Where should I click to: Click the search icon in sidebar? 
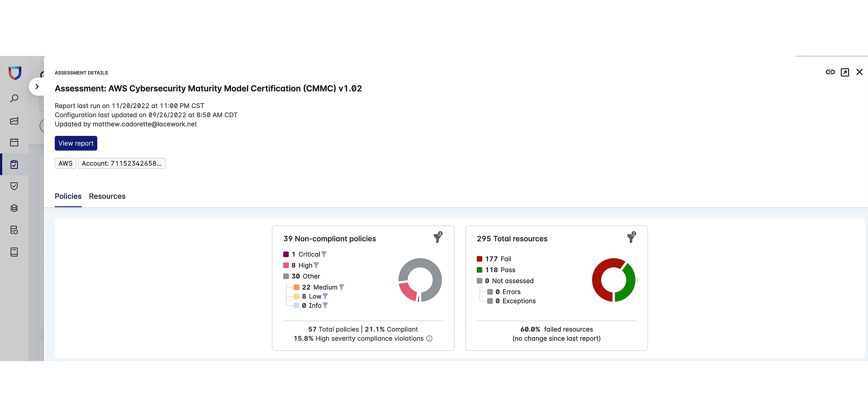click(x=14, y=99)
